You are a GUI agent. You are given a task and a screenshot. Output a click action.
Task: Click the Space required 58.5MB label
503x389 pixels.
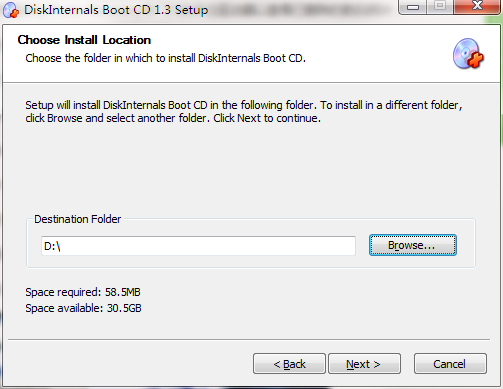83,292
